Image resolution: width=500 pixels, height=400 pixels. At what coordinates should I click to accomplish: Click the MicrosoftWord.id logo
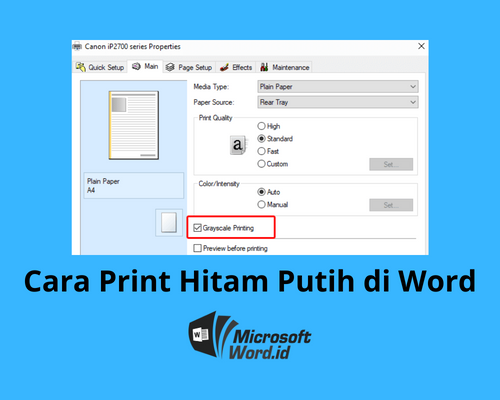(x=250, y=336)
